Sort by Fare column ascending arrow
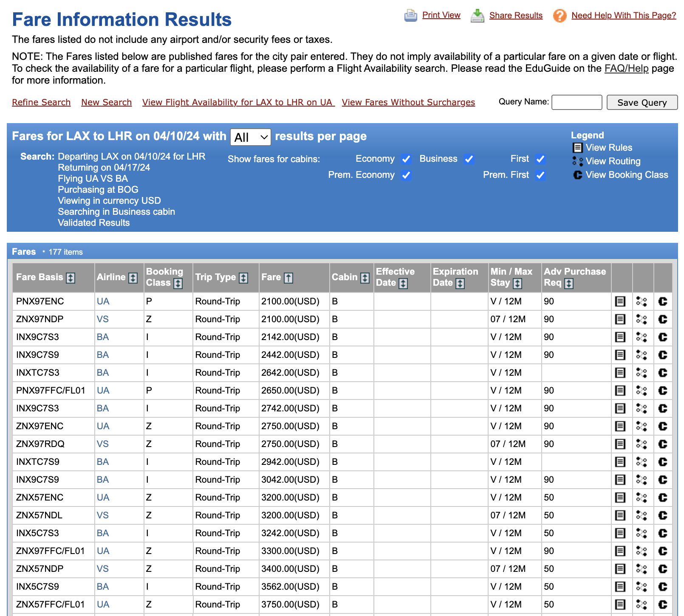The width and height of the screenshot is (684, 616). (288, 278)
